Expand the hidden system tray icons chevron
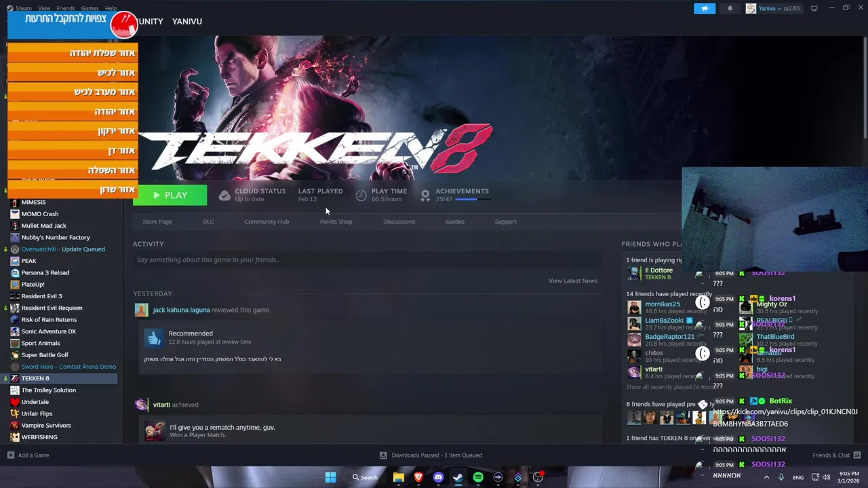 click(x=766, y=477)
